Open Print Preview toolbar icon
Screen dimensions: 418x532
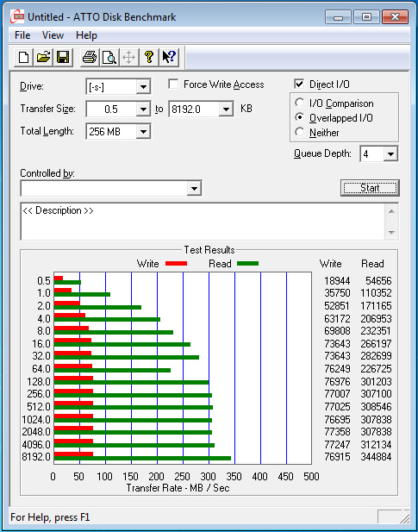pyautogui.click(x=109, y=57)
